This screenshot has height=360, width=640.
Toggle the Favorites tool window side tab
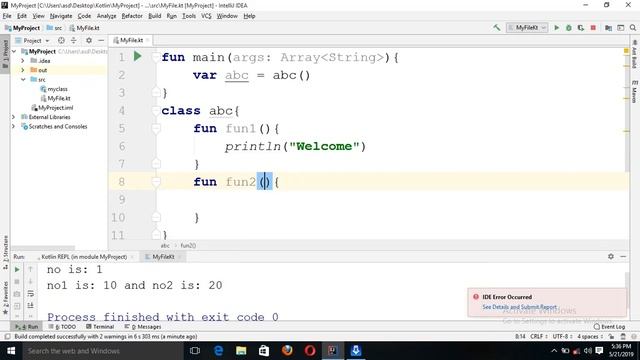(x=5, y=298)
